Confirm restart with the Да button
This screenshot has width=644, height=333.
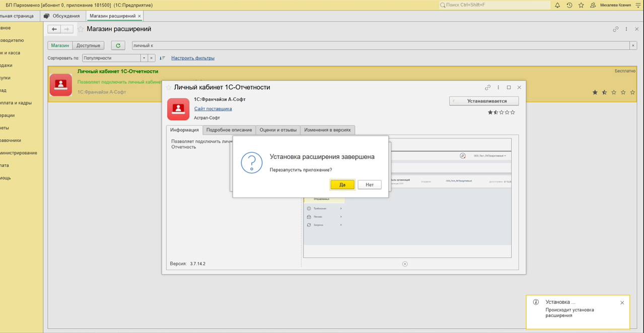point(342,185)
